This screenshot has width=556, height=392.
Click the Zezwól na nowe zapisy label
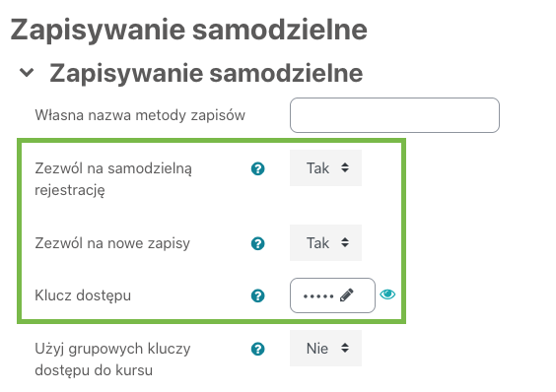[112, 243]
